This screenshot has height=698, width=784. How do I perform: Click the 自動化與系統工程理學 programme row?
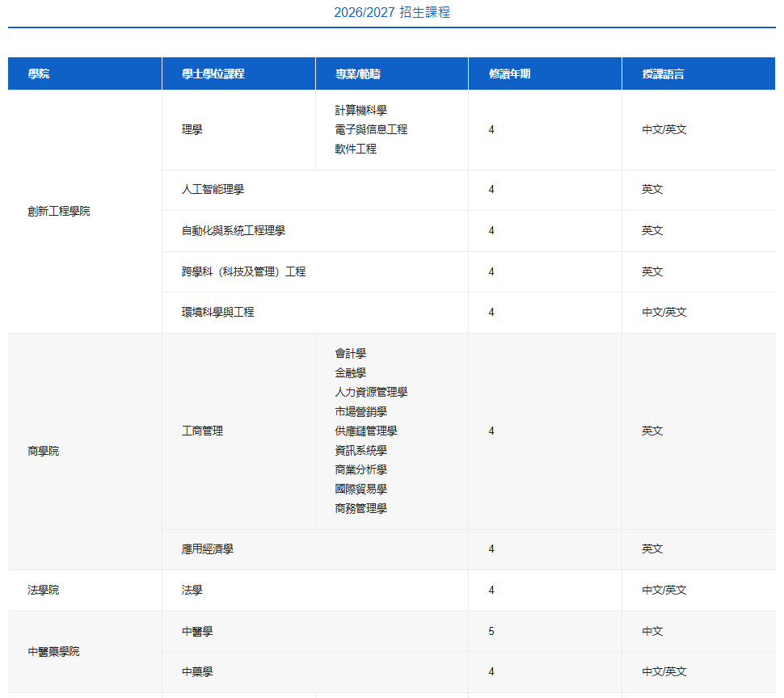234,231
